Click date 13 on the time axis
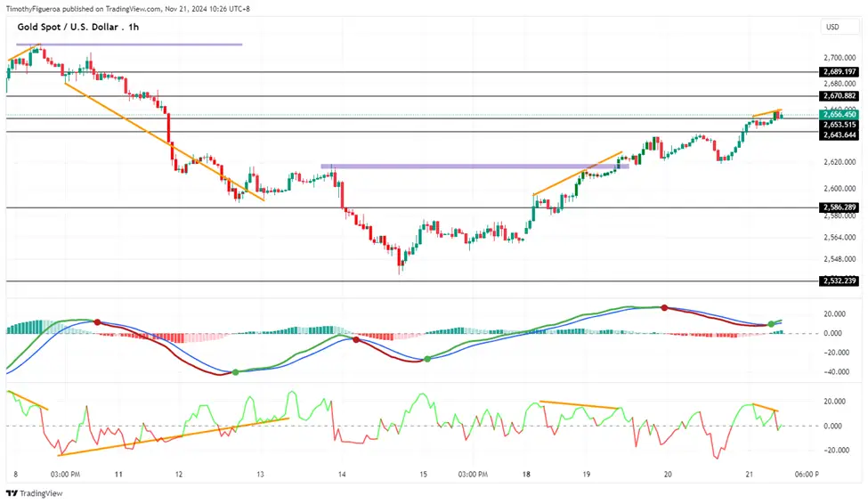The width and height of the screenshot is (868, 504). point(260,474)
